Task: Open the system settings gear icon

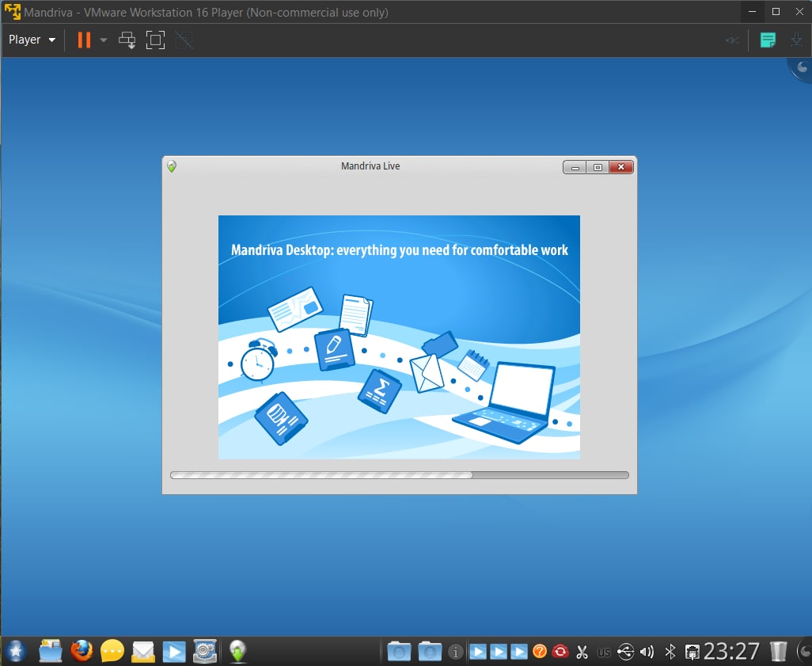Action: pos(205,651)
